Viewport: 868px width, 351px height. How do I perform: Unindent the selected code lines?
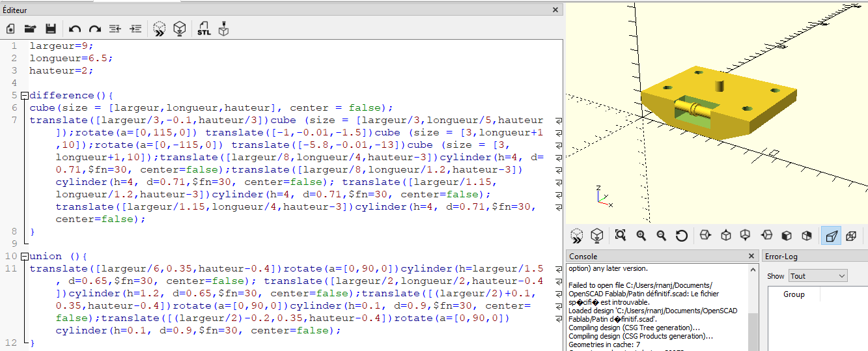point(115,29)
